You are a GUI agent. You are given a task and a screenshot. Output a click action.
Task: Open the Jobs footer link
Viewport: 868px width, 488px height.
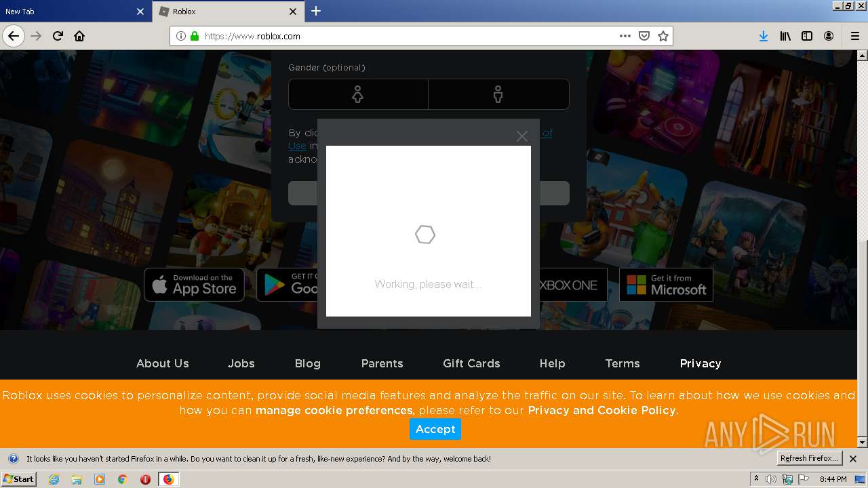pos(241,363)
